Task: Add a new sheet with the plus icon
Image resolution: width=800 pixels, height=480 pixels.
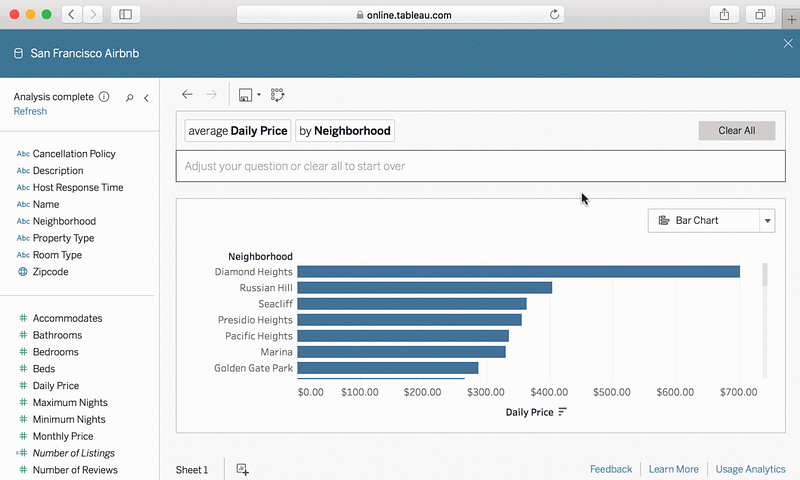Action: (x=242, y=469)
